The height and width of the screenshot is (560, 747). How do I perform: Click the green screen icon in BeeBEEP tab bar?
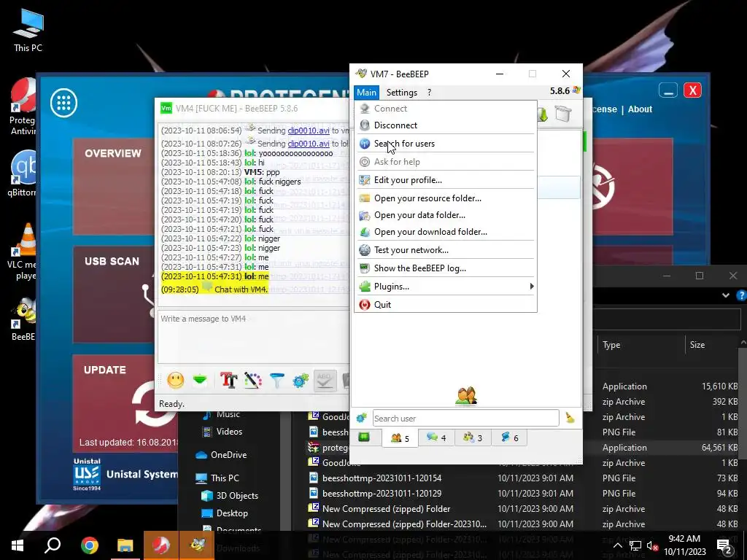364,437
